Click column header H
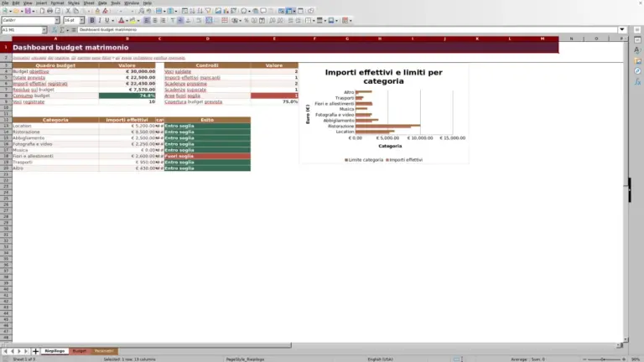This screenshot has height=362, width=644. click(380, 39)
